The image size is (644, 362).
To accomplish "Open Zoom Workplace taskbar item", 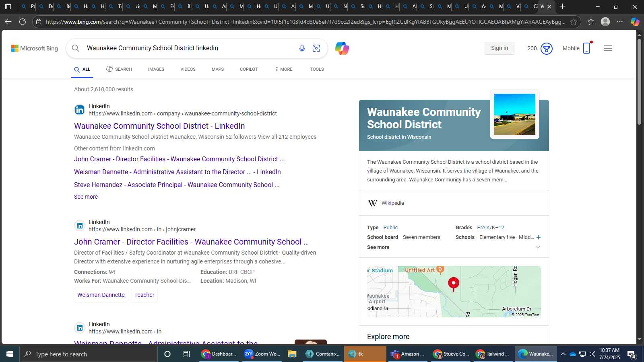I will [262, 354].
